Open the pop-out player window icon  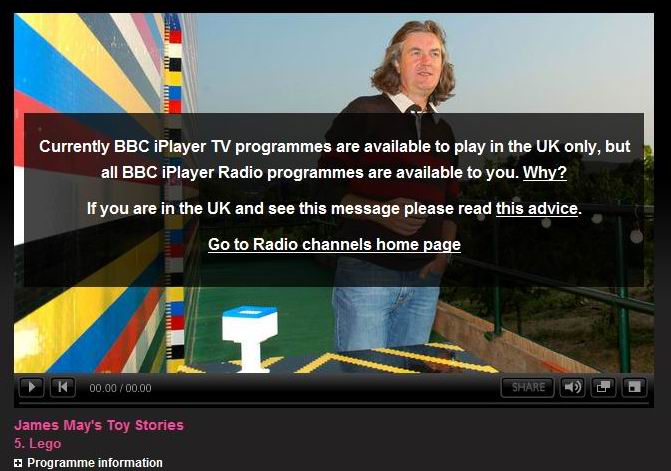(603, 387)
